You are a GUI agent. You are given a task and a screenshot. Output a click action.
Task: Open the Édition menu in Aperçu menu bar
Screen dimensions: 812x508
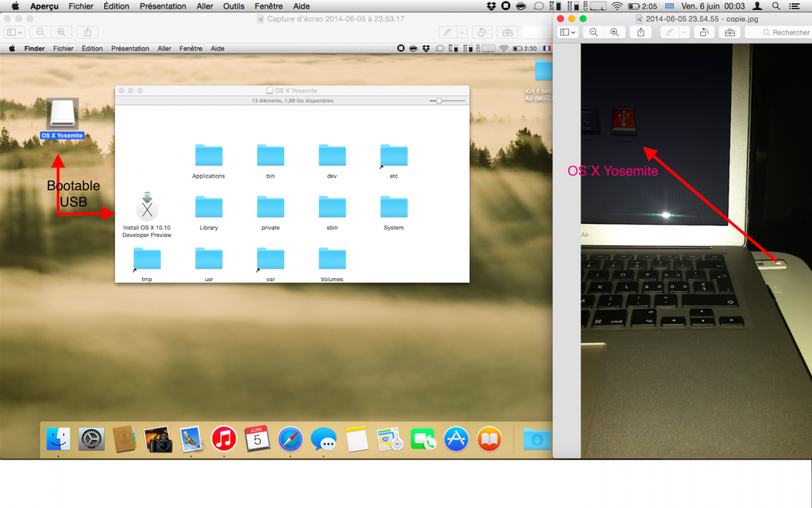116,6
